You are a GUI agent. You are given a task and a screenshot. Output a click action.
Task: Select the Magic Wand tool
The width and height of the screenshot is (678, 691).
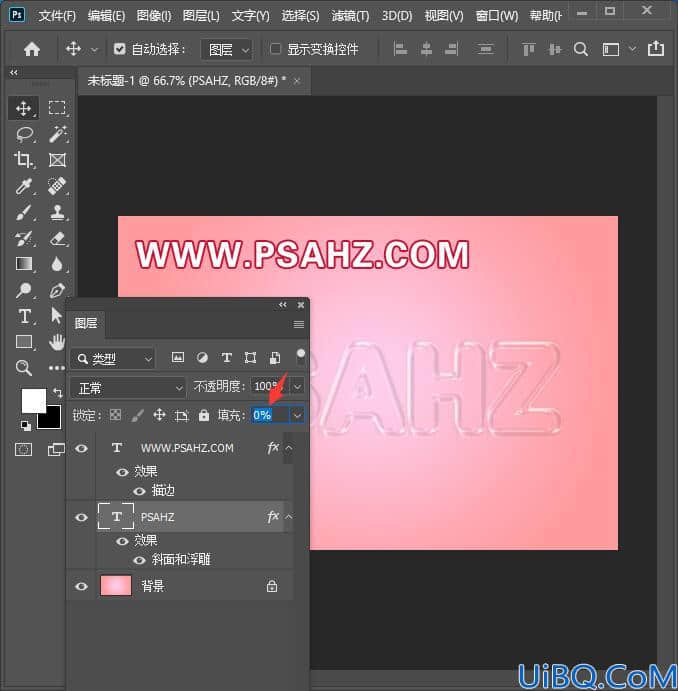[x=58, y=134]
